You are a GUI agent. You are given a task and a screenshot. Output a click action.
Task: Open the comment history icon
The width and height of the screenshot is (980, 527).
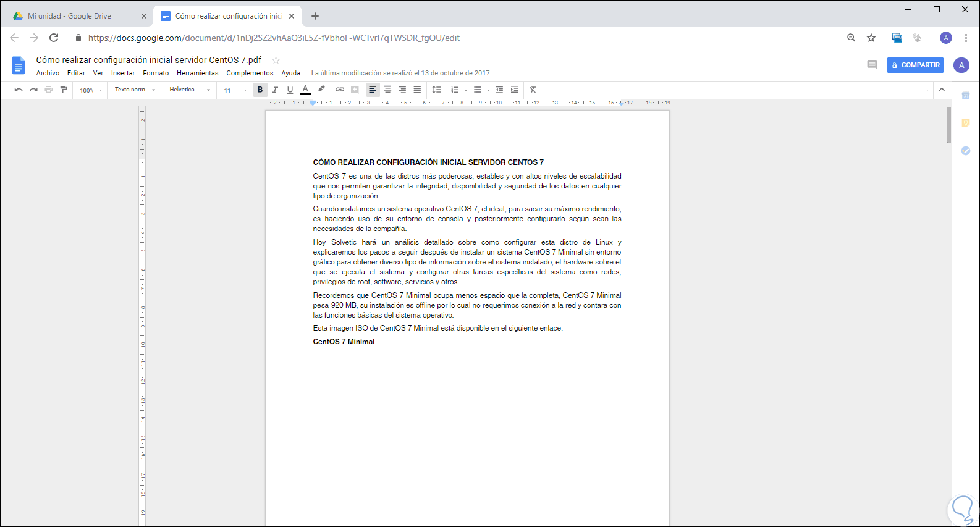click(872, 65)
